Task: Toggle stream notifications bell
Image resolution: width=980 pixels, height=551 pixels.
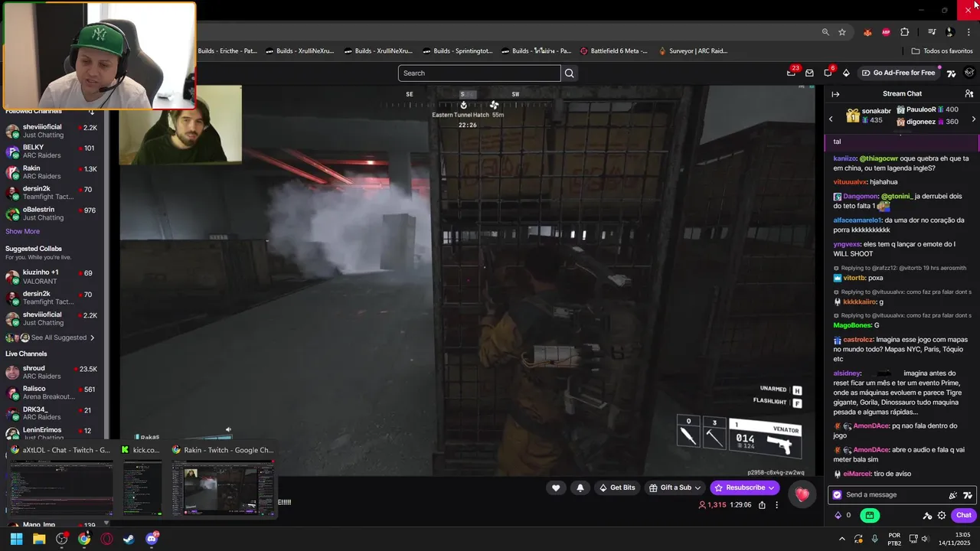Action: [x=580, y=487]
